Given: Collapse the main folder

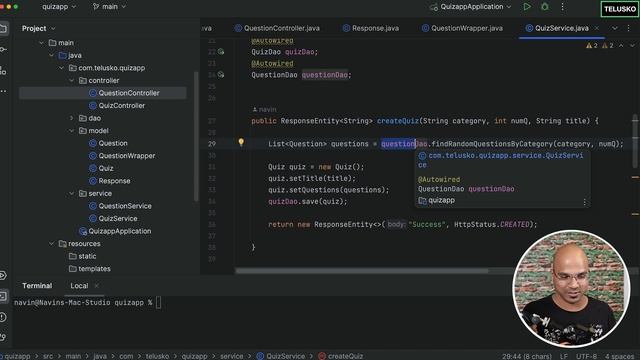Looking at the screenshot, I should pyautogui.click(x=41, y=43).
